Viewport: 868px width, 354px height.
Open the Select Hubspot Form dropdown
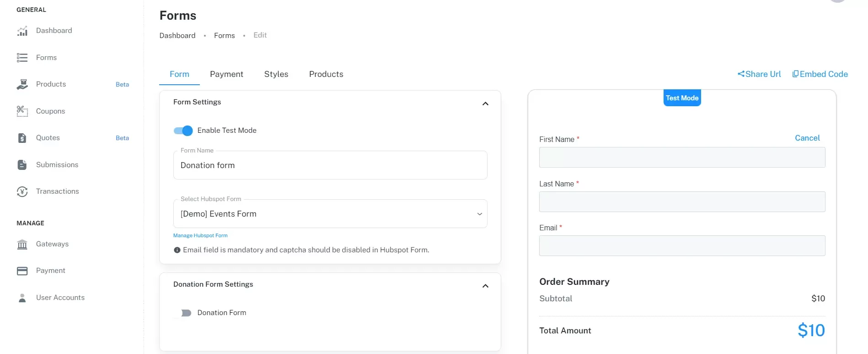tap(330, 214)
